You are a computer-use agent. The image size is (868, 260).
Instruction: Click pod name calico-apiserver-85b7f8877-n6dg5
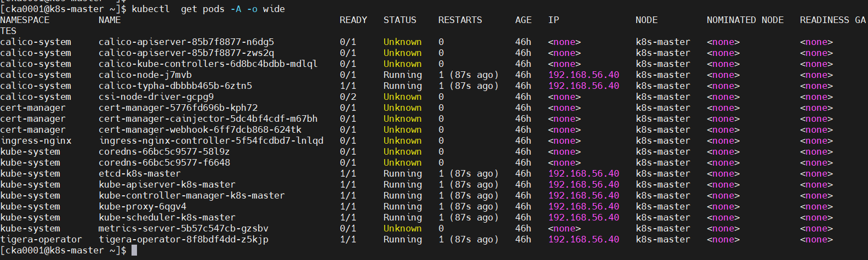186,42
